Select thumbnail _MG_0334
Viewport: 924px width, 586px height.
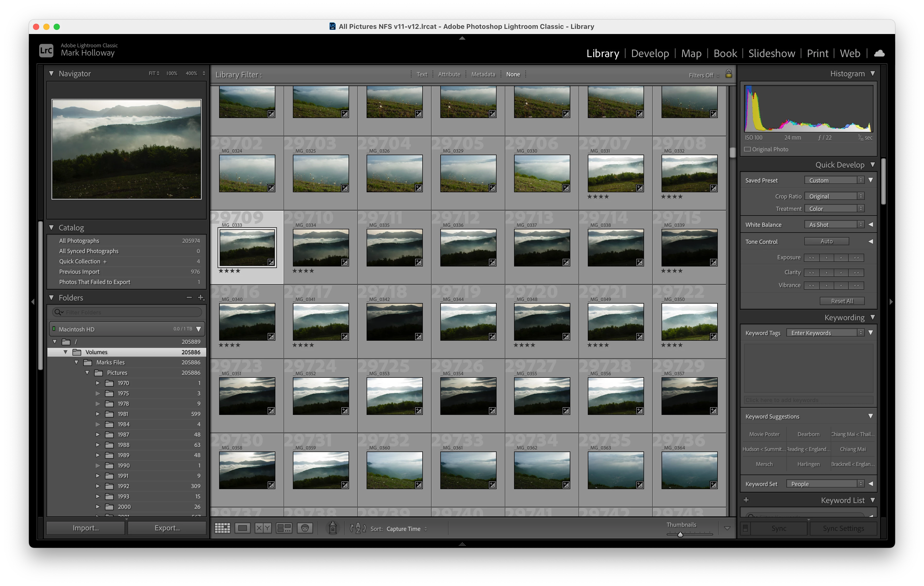click(x=320, y=247)
